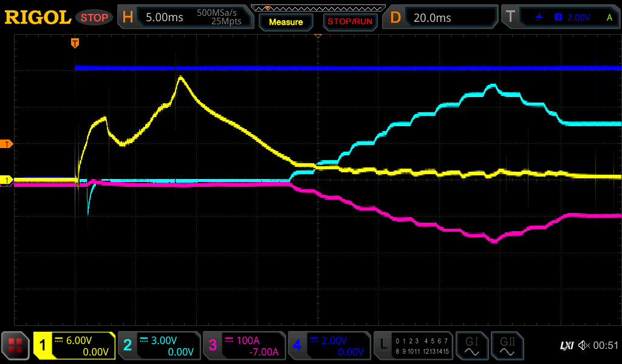This screenshot has width=622, height=364.
Task: Click the trigger level T marker on left edge
Action: 7,144
